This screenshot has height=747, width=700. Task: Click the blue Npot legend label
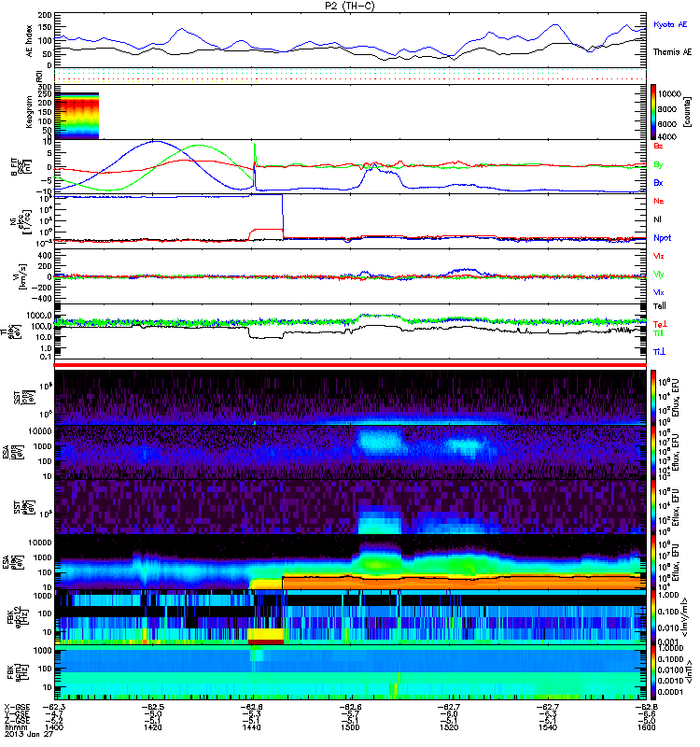(x=663, y=238)
